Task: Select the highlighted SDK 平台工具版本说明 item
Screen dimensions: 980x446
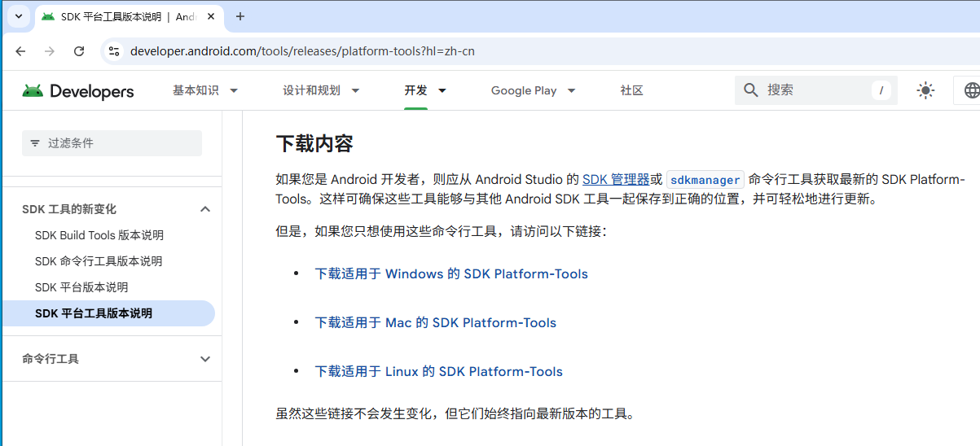Action: pyautogui.click(x=108, y=313)
